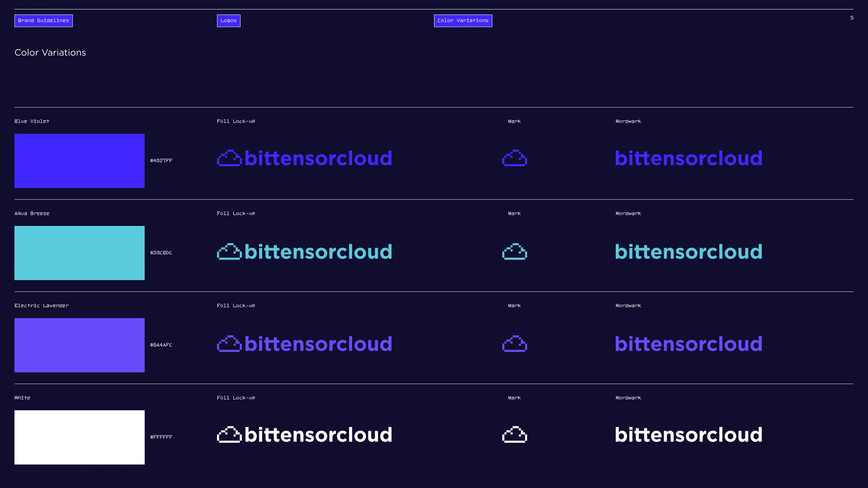Viewport: 868px width, 488px height.
Task: Open the Brand Guidelines breadcrumb tag
Action: 43,21
